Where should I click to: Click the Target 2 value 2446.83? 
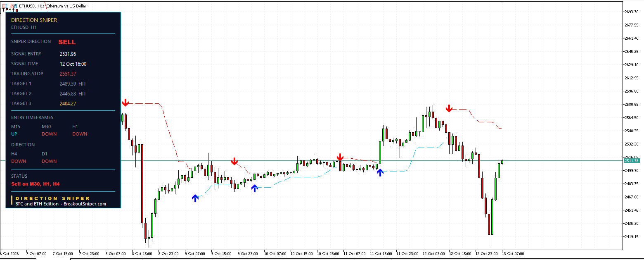coord(68,93)
